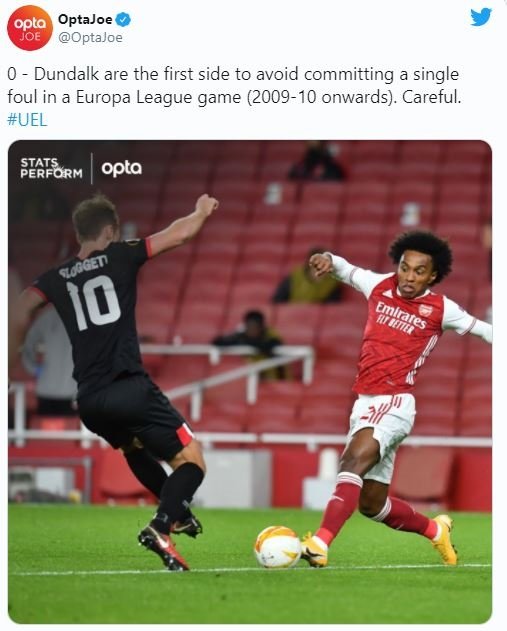This screenshot has height=631, width=507.
Task: Click the Sloggett name on jersey
Action: coord(83,266)
